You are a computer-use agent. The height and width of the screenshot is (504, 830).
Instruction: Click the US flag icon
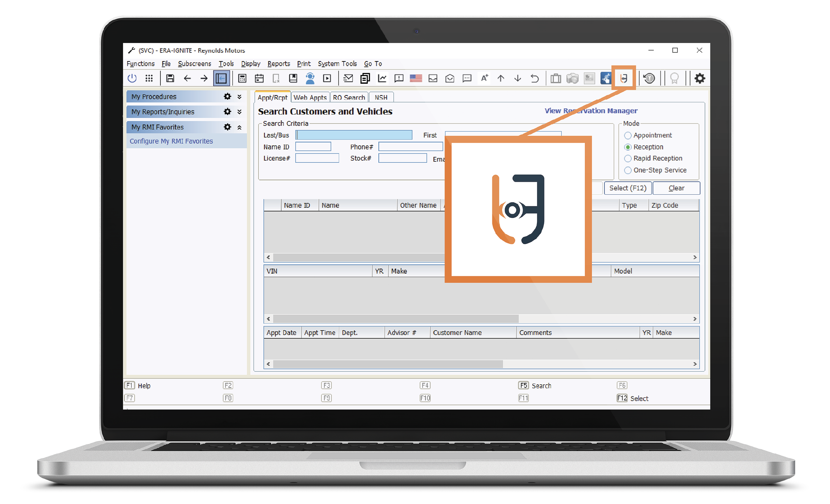[x=416, y=78]
